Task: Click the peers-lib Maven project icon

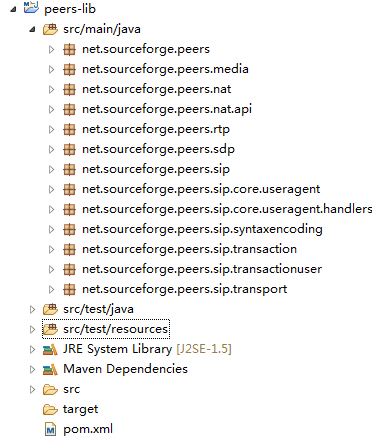Action: [31, 8]
